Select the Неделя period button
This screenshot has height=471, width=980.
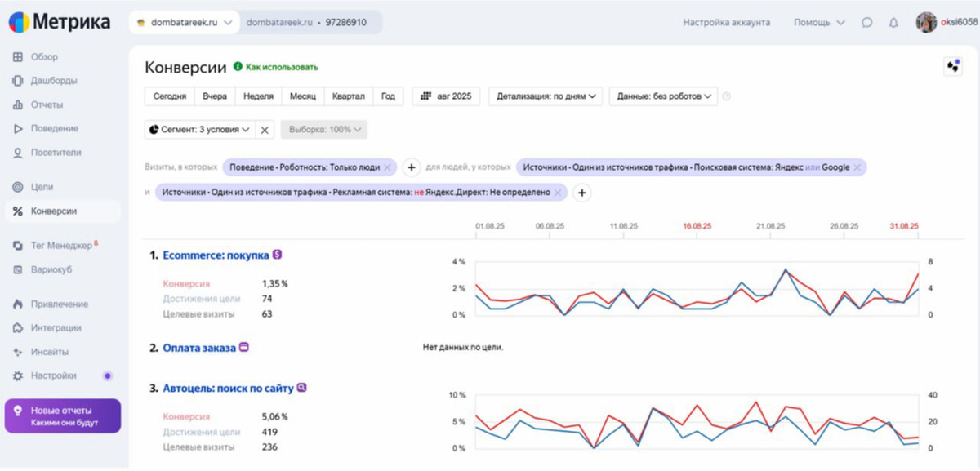point(258,96)
